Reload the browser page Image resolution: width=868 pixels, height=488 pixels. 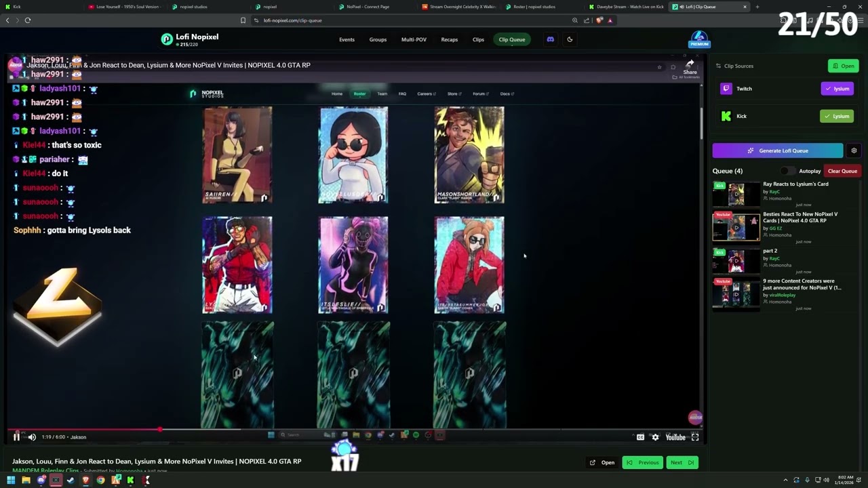click(x=28, y=20)
